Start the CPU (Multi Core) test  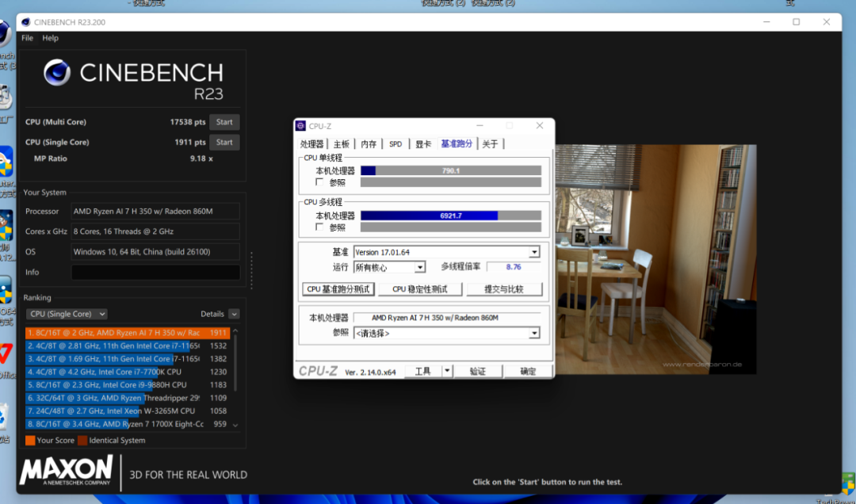pyautogui.click(x=224, y=122)
